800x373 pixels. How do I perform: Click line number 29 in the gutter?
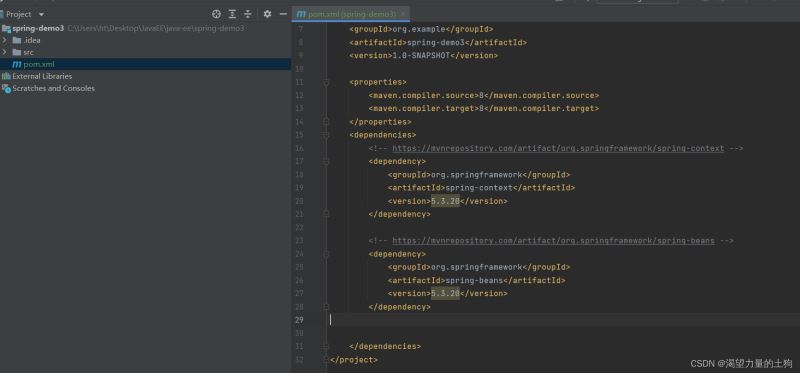298,320
